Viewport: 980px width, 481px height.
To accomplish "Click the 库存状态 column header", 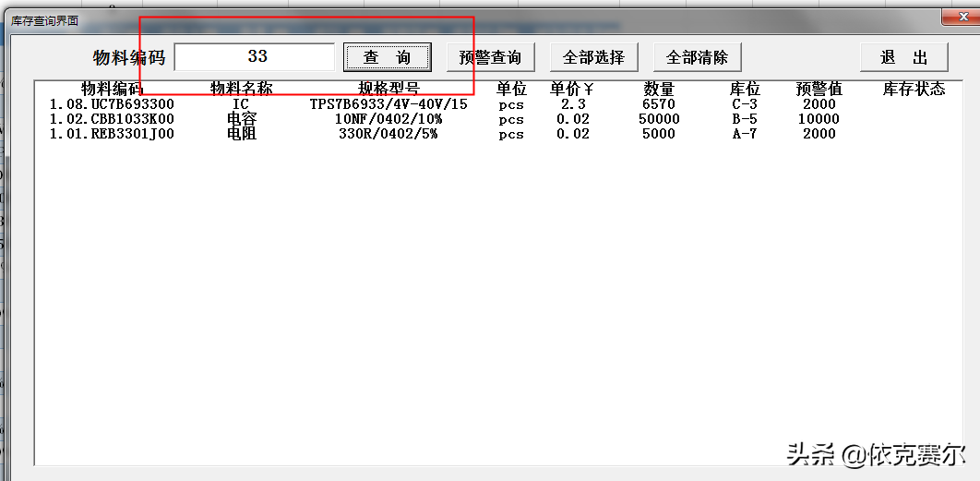I will tap(914, 89).
